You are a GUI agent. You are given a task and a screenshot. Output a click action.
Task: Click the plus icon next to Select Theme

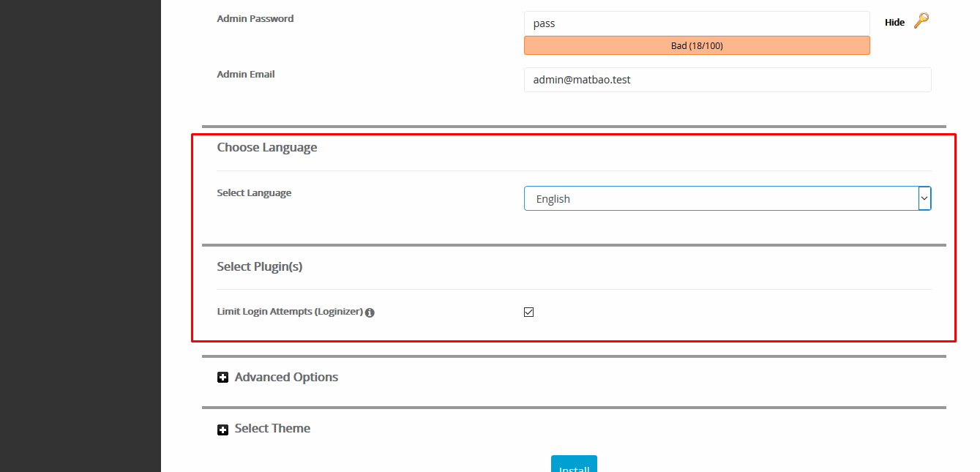coord(223,430)
